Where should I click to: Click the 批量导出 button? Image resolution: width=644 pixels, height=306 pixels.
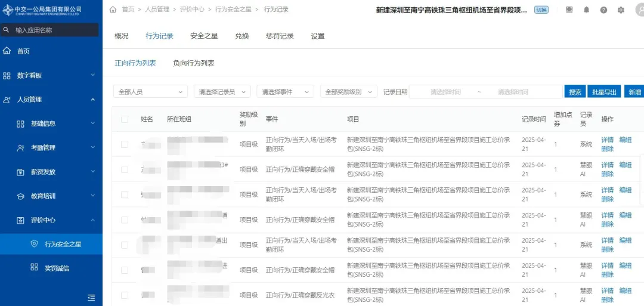(x=604, y=92)
